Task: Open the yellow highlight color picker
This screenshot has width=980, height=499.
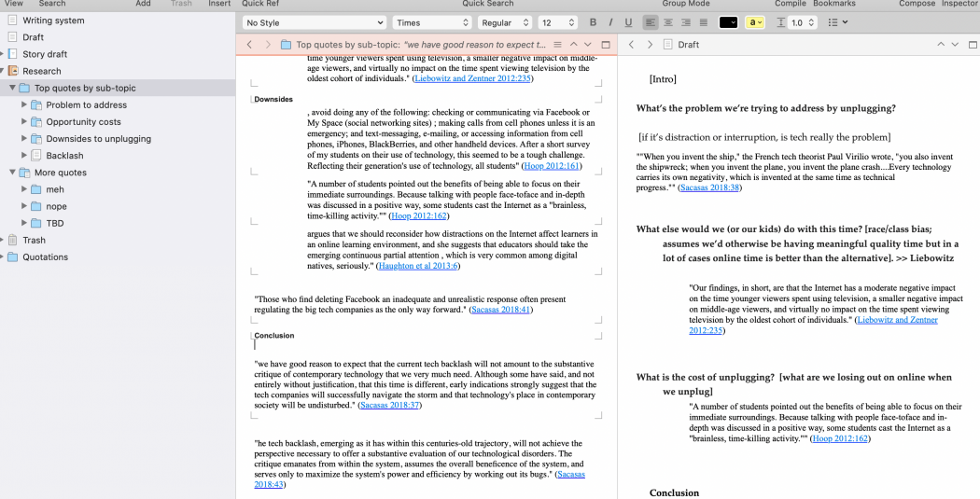Action: [755, 22]
